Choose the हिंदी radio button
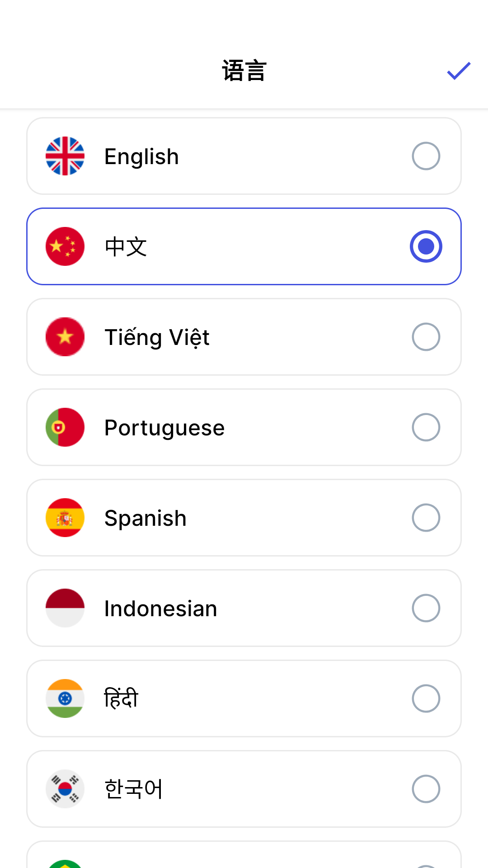Screen dimensions: 488x868 (426, 698)
